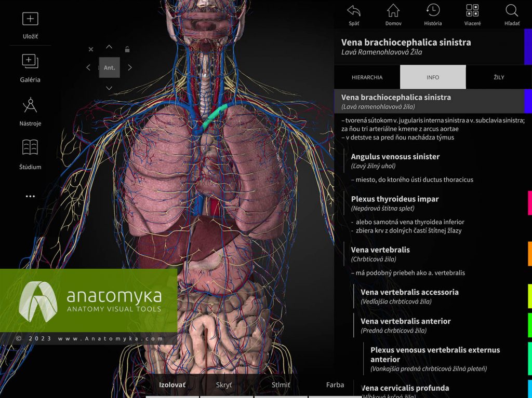The height and width of the screenshot is (398, 532).
Task: Open História from the top toolbar
Action: [432, 11]
